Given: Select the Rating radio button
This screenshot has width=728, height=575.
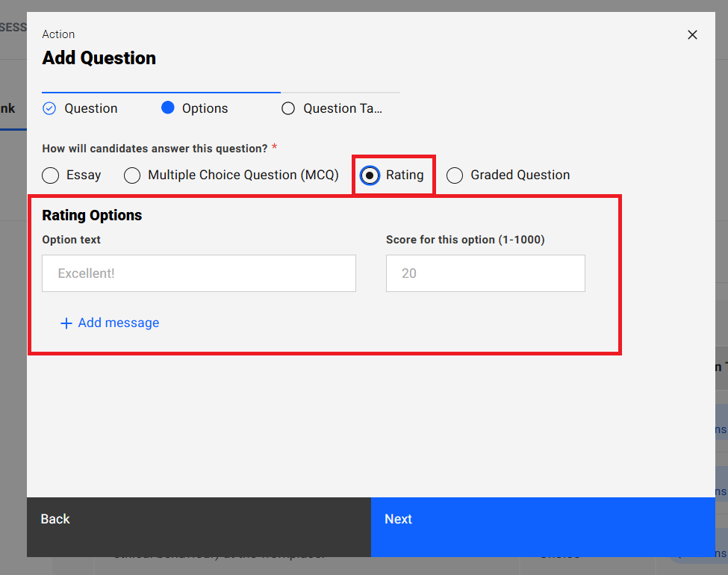Looking at the screenshot, I should click(x=370, y=175).
